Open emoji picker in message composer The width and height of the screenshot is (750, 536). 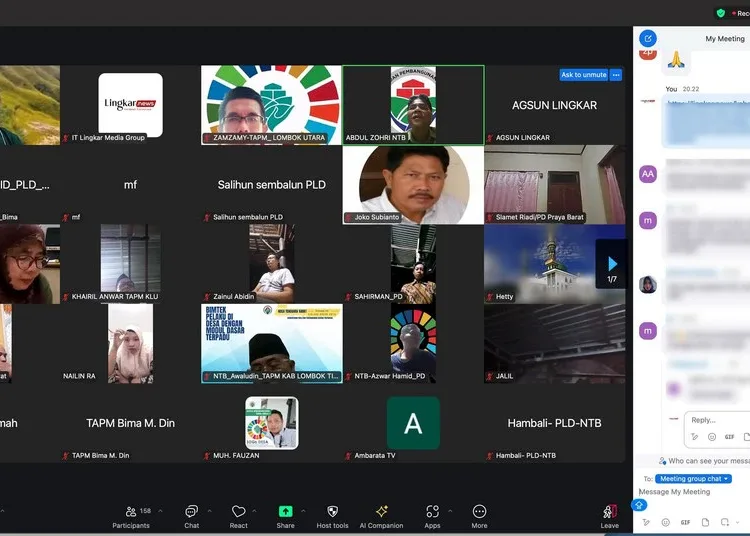(x=665, y=522)
